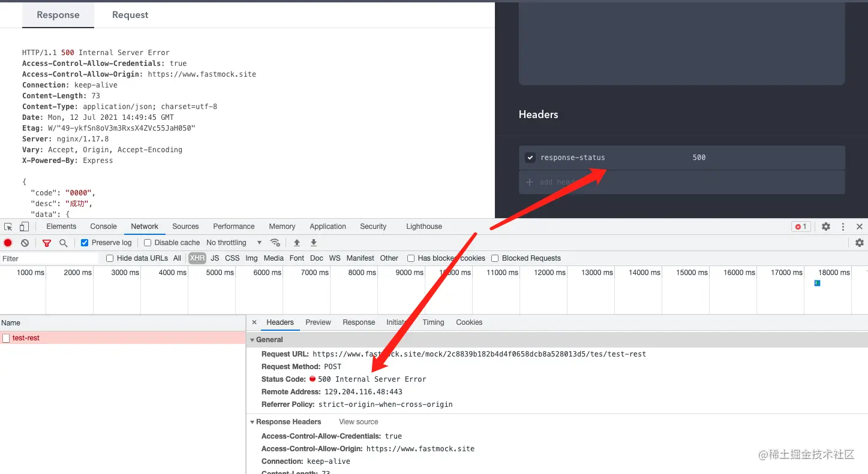Click the add header input row

coord(682,182)
